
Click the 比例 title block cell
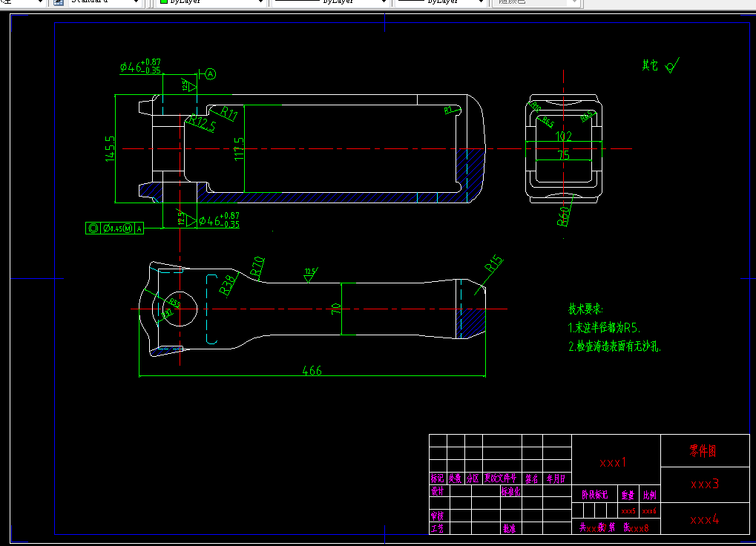tap(649, 495)
